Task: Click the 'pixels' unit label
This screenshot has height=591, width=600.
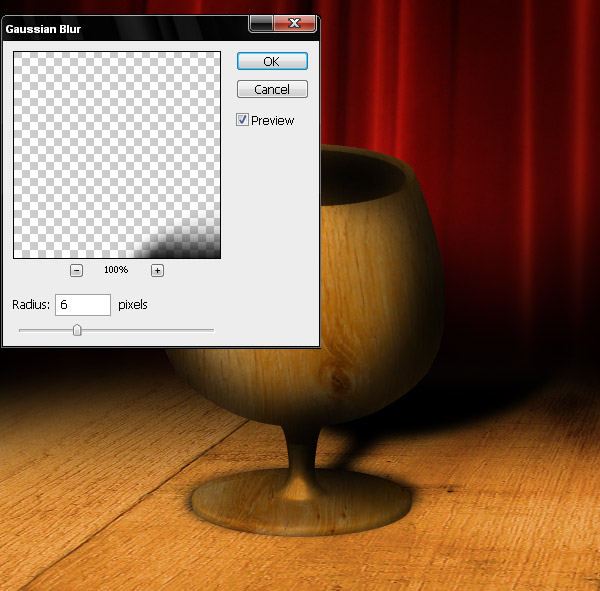Action: tap(133, 305)
